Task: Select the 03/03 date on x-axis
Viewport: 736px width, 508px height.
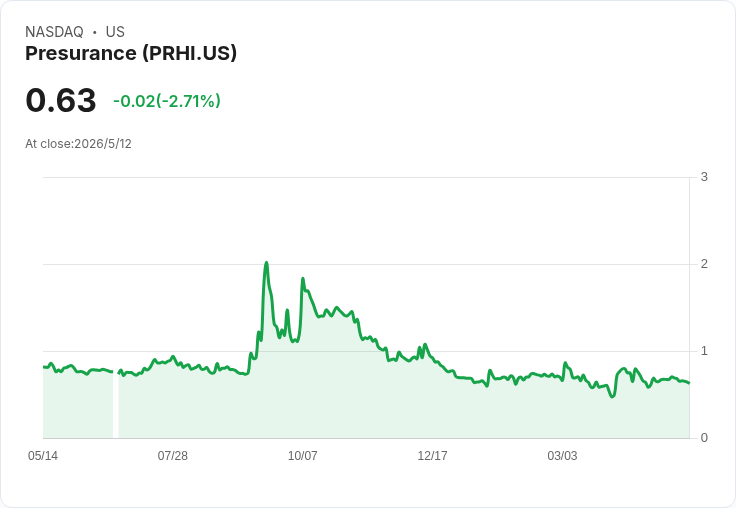Action: click(x=562, y=455)
